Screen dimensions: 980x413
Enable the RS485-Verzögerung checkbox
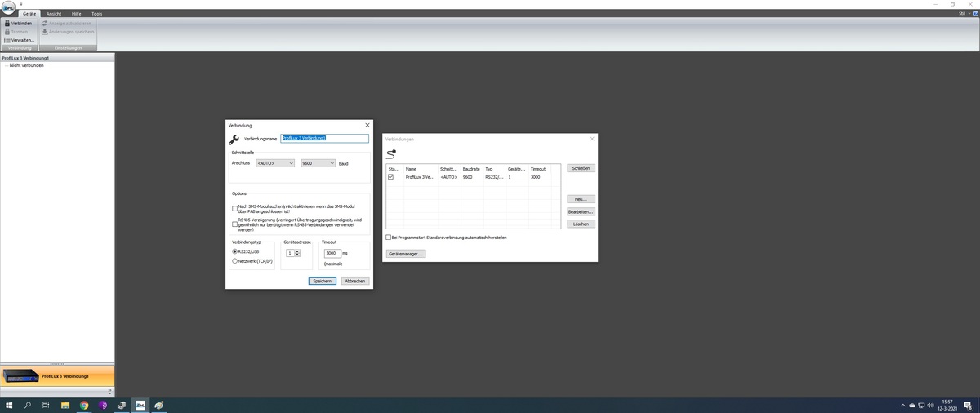[235, 224]
